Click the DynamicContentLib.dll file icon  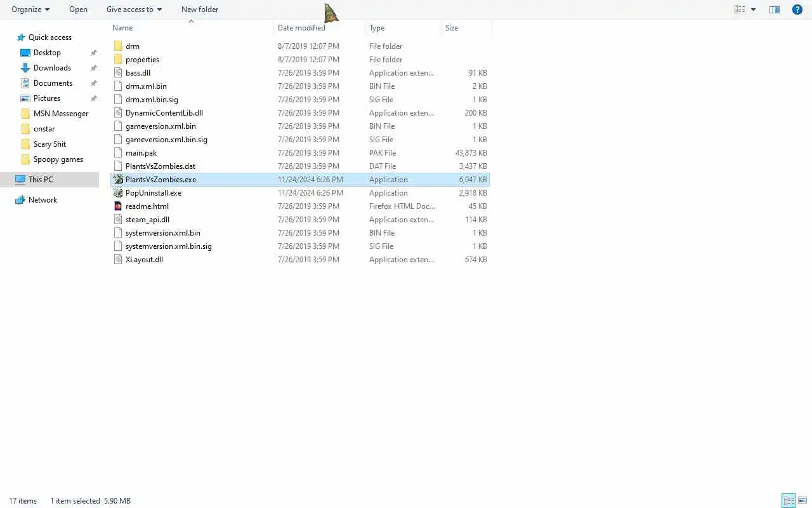point(118,113)
